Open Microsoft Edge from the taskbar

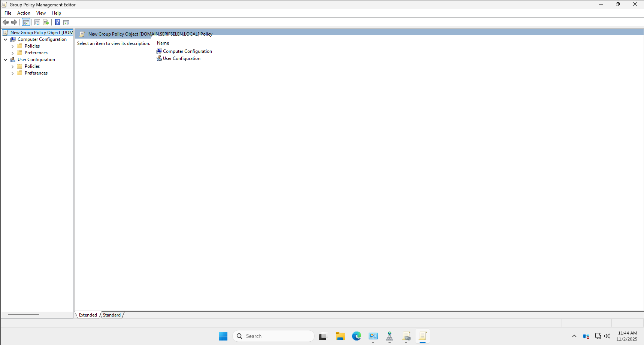356,336
